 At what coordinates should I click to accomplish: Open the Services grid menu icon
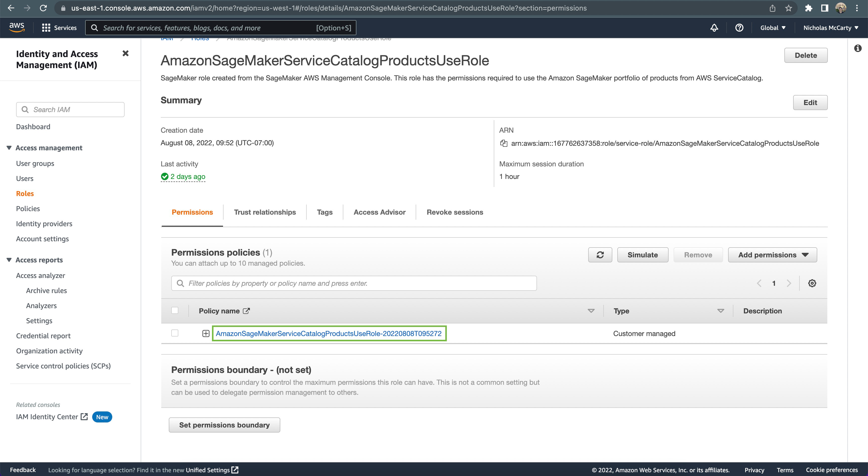point(46,28)
